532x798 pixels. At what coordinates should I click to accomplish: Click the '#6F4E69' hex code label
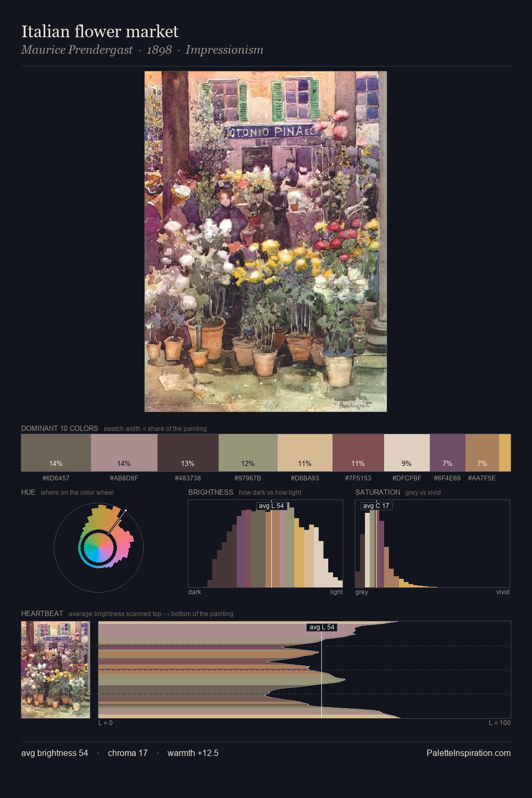coord(447,478)
